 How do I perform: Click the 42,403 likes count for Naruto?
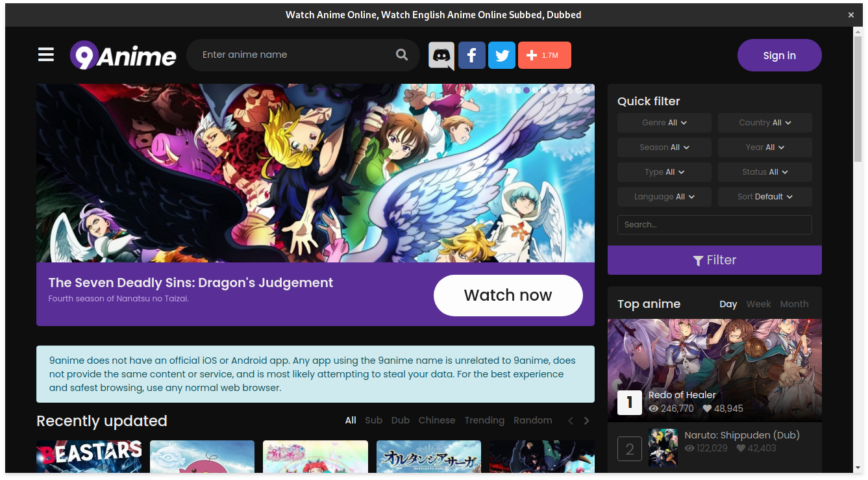pos(756,448)
